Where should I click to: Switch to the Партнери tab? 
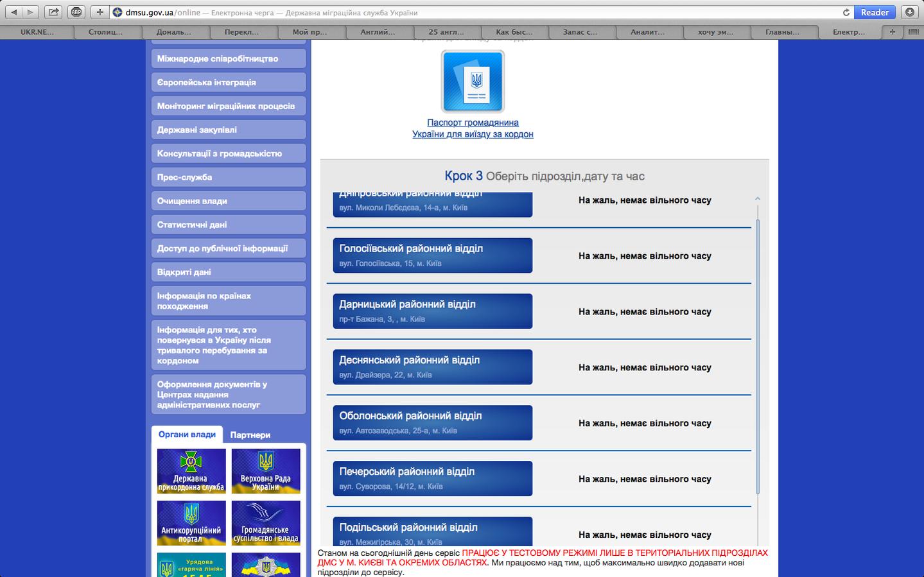[250, 435]
